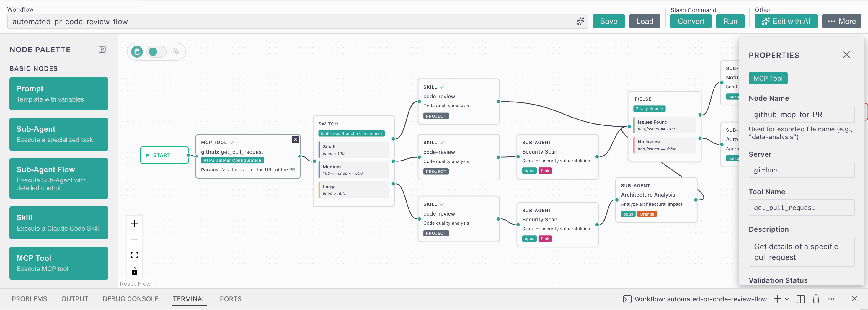This screenshot has height=310, width=868.
Task: Switch to the Problems tab
Action: coord(29,299)
